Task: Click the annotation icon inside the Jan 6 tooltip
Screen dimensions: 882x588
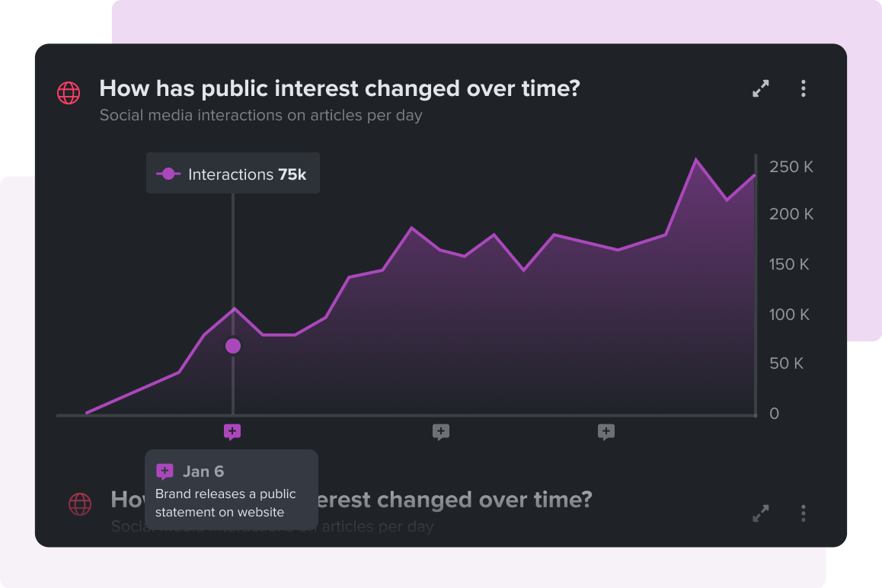Action: pyautogui.click(x=165, y=471)
